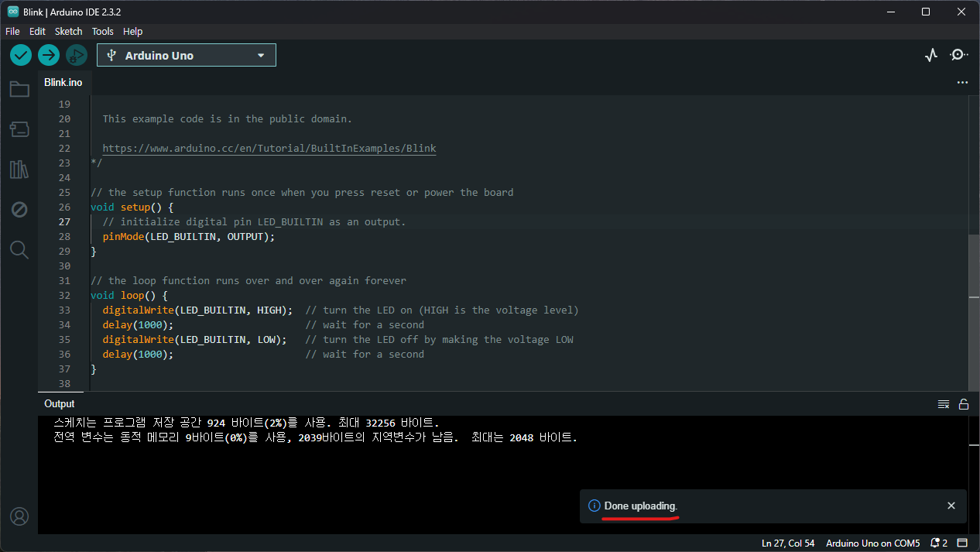Dismiss the Done uploading notification

tap(951, 506)
